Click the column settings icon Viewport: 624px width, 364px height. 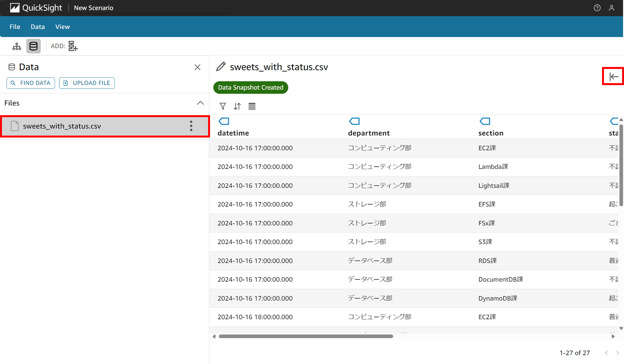click(252, 106)
